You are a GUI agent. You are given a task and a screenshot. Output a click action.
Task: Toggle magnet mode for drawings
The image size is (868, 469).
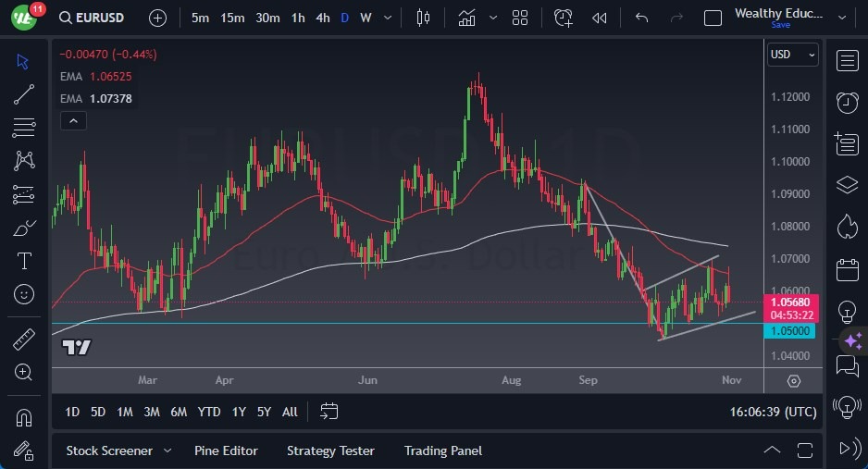(24, 417)
